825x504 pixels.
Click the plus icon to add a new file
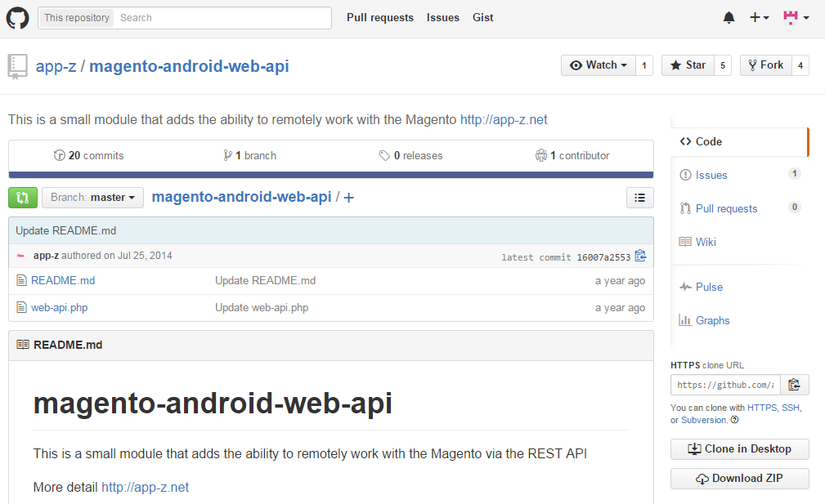click(349, 198)
